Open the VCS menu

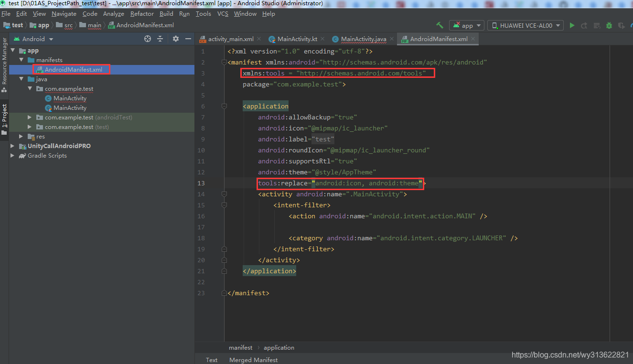click(223, 14)
